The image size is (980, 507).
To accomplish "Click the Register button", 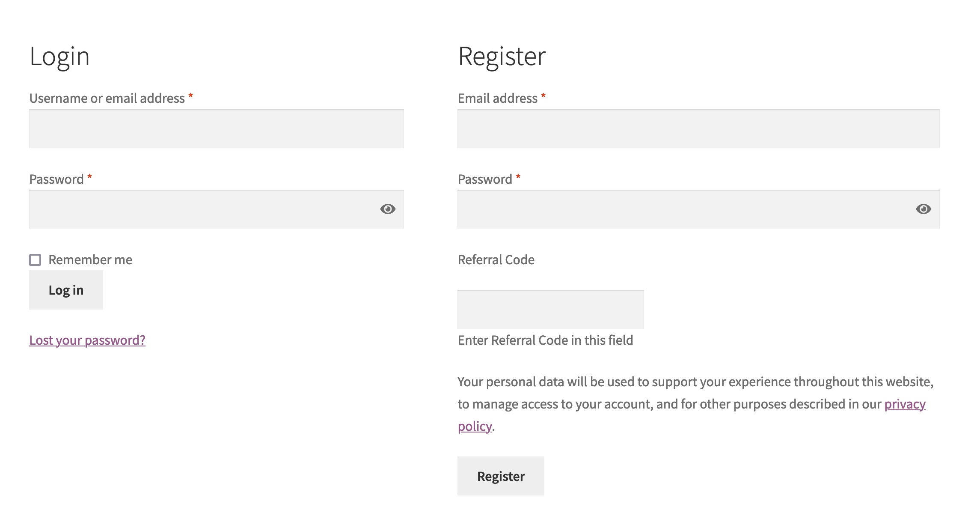I will click(501, 476).
